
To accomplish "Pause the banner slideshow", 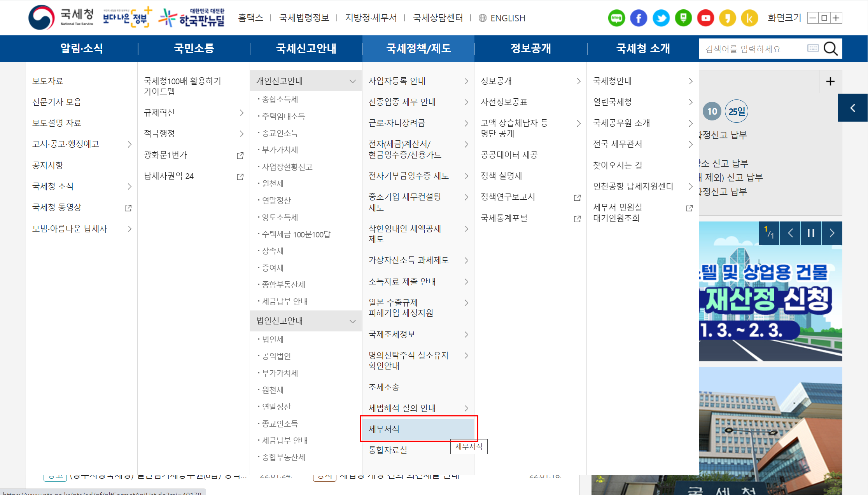I will coord(811,233).
